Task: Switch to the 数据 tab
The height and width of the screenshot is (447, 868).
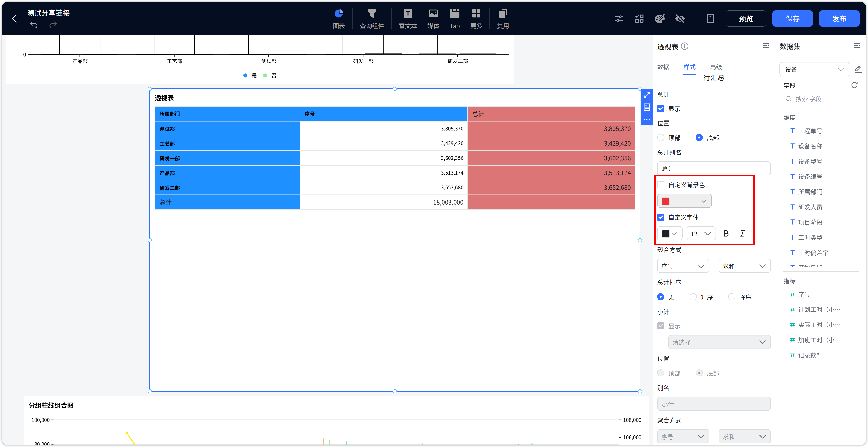Action: pos(663,67)
